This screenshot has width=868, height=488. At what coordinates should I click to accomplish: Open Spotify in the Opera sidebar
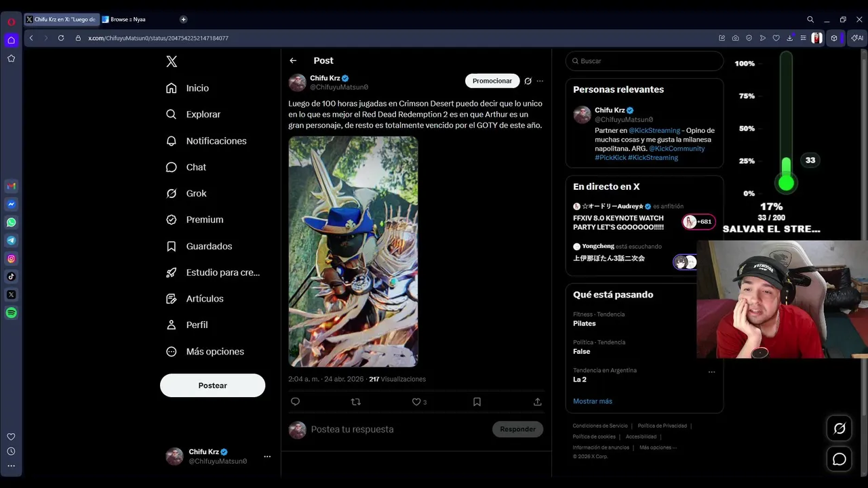coord(11,313)
